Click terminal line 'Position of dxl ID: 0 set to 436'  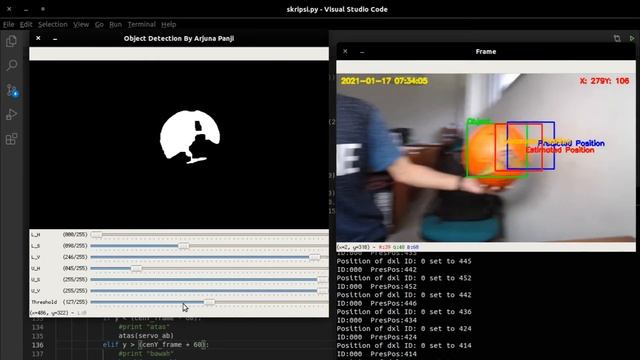coord(404,312)
